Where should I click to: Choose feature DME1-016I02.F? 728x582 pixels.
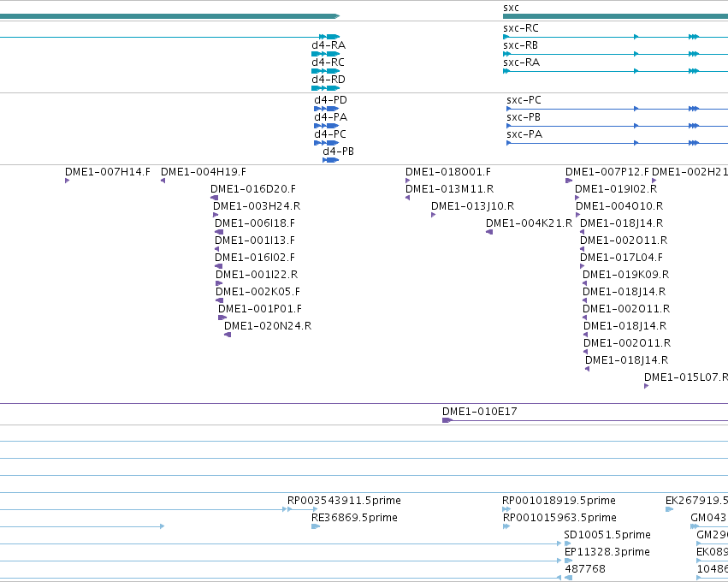point(255,258)
